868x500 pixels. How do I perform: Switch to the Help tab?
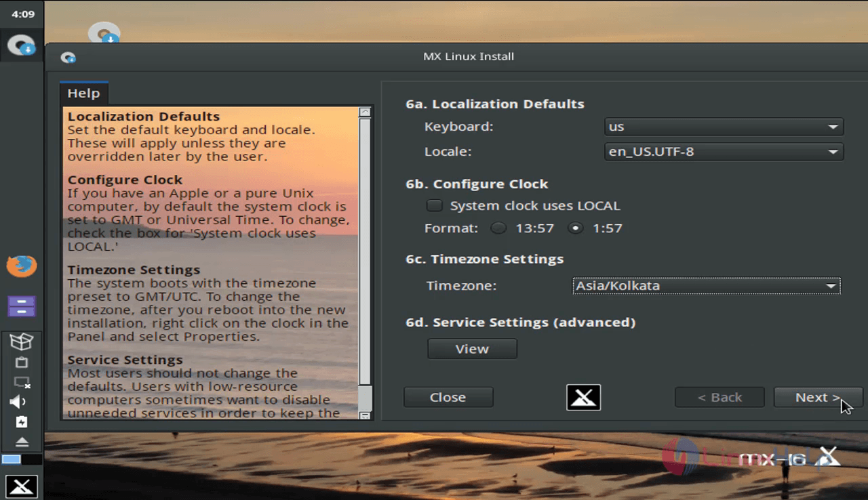(x=83, y=93)
